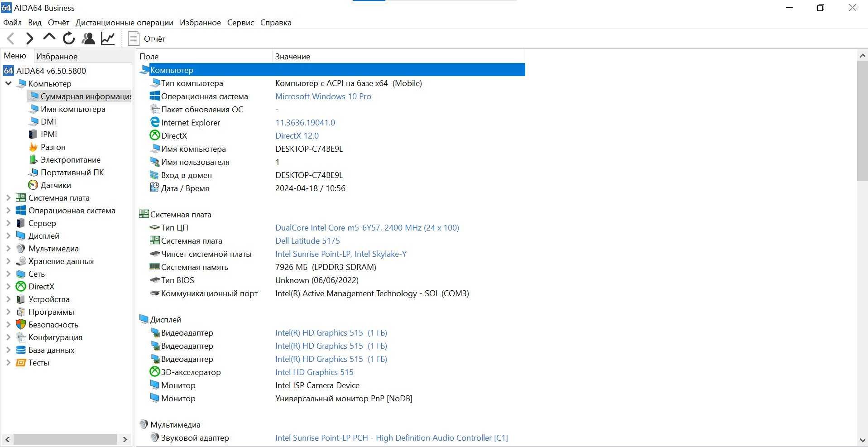
Task: Expand the Операционная система tree node
Action: click(x=8, y=211)
